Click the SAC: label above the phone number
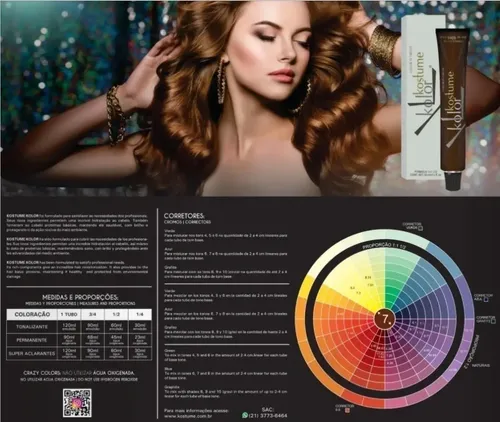The width and height of the screenshot is (500, 422). (x=268, y=409)
